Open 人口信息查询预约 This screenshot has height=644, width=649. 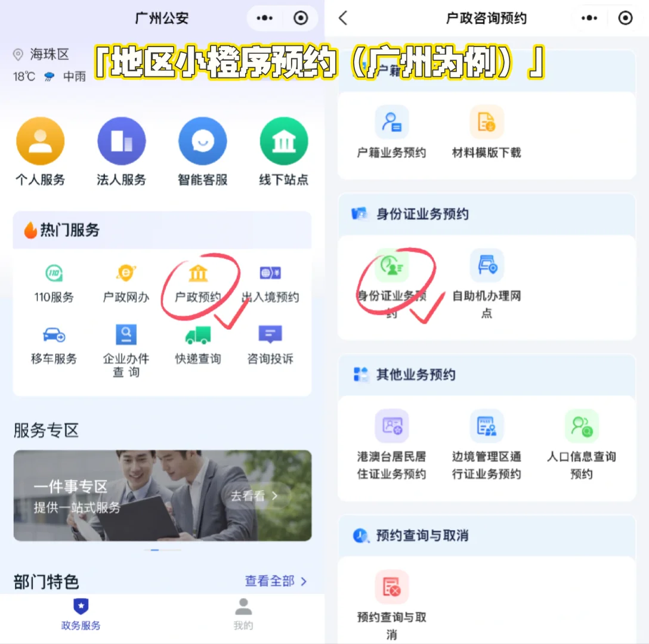582,445
